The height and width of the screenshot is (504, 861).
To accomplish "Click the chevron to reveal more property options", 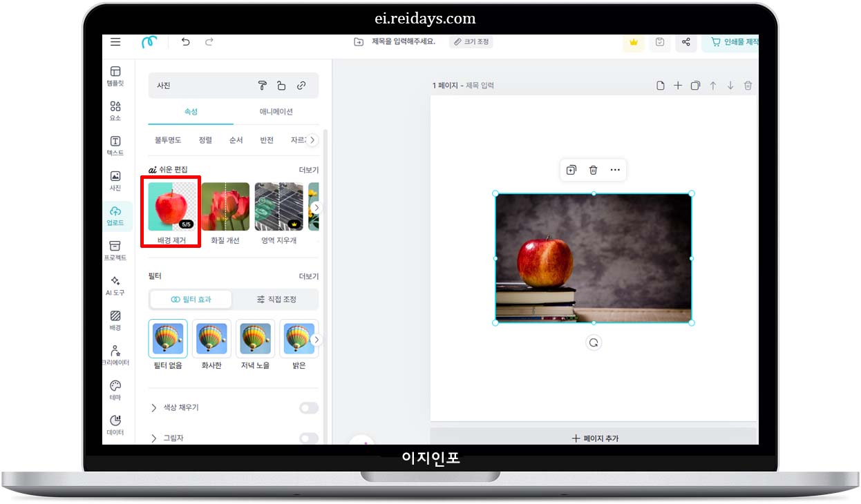I will (312, 139).
